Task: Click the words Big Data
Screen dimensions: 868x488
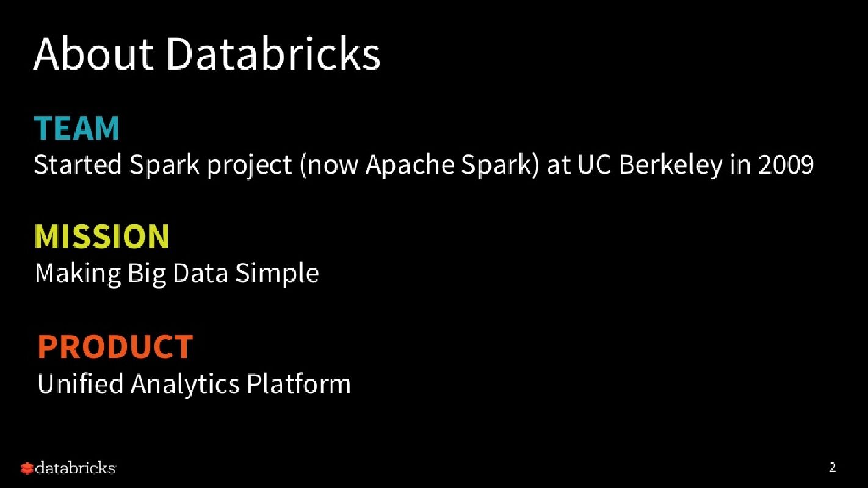Action: point(178,273)
